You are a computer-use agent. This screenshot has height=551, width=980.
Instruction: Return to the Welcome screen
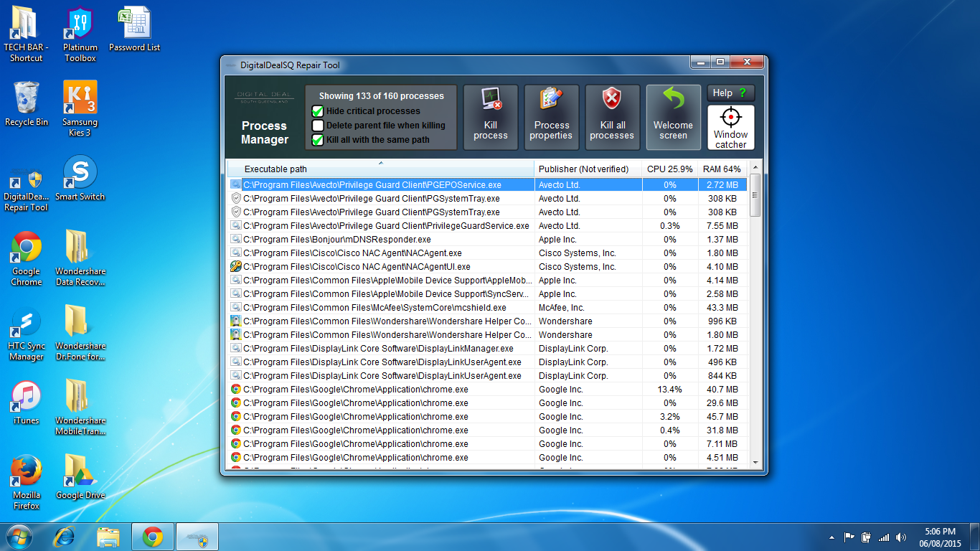click(673, 118)
